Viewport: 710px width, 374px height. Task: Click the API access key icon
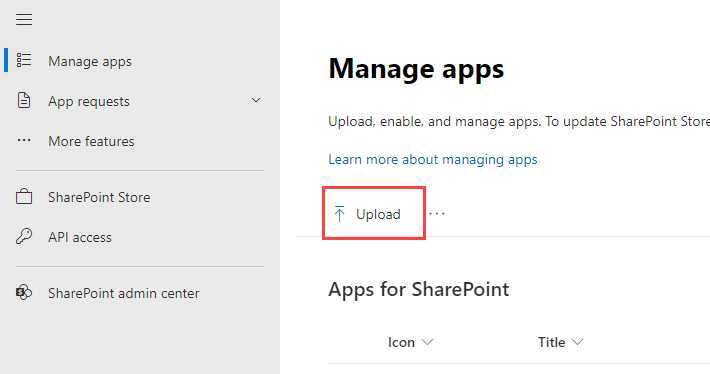[24, 236]
